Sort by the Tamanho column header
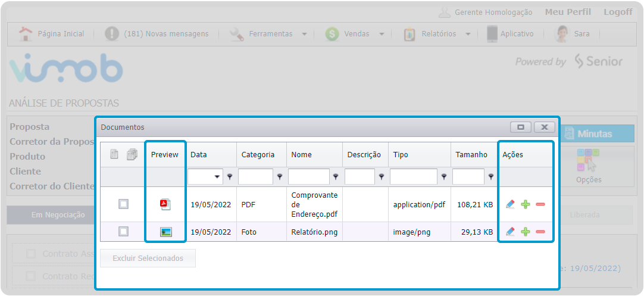This screenshot has width=644, height=296. point(471,155)
